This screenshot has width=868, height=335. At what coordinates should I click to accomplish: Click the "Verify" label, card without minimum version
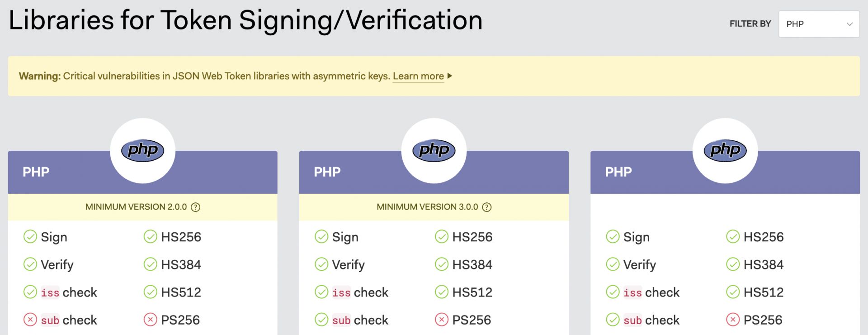pyautogui.click(x=639, y=265)
